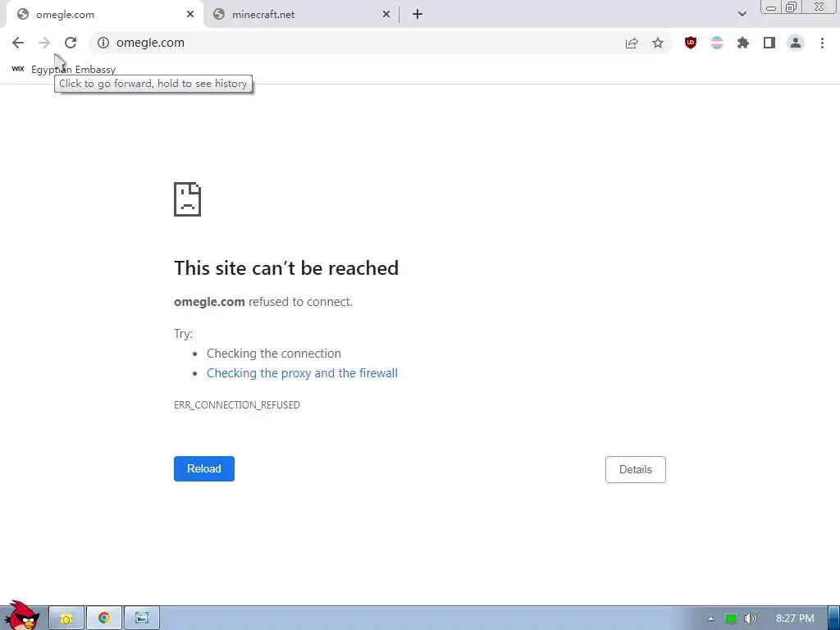This screenshot has width=840, height=630.
Task: Click the Chrome taskbar icon
Action: pyautogui.click(x=104, y=619)
